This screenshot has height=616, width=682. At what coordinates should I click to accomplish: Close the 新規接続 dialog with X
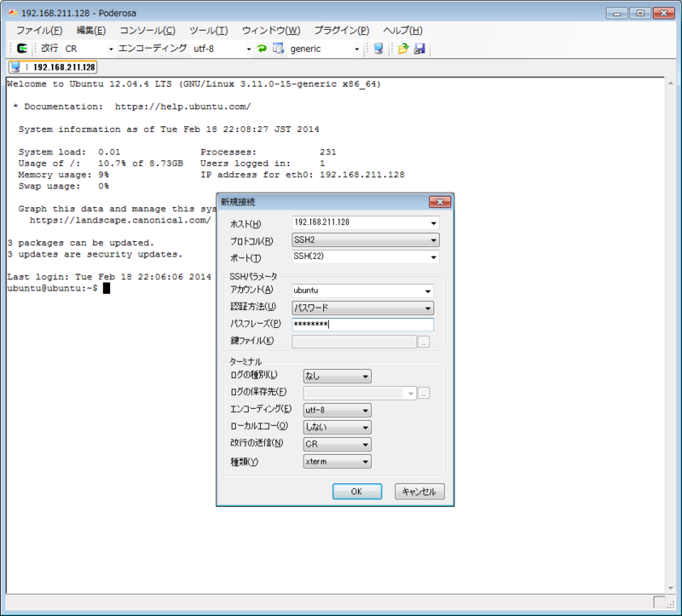coord(440,202)
